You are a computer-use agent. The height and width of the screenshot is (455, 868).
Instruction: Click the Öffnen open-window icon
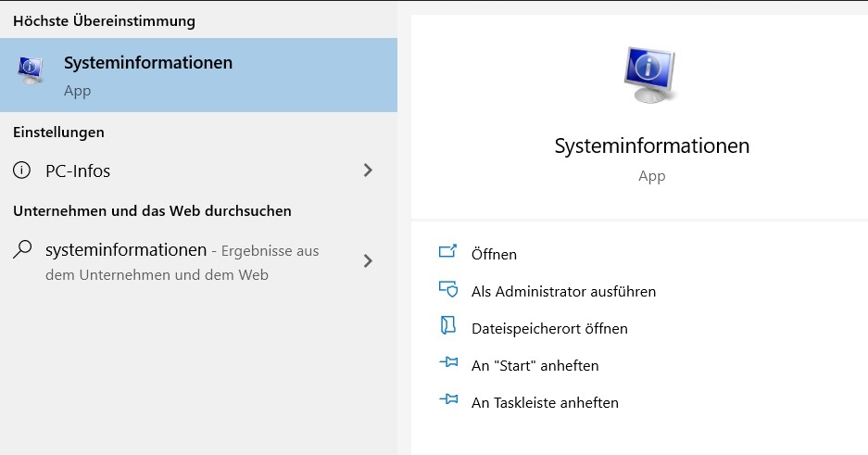pyautogui.click(x=447, y=252)
